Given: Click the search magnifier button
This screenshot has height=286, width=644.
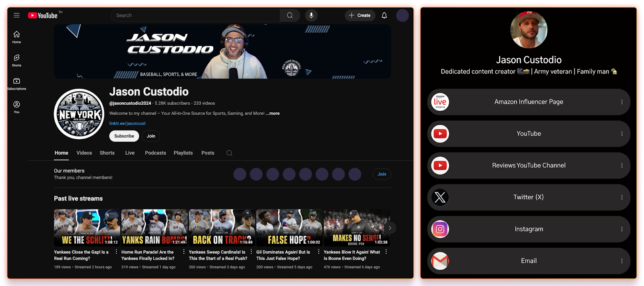Looking at the screenshot, I should coord(290,15).
